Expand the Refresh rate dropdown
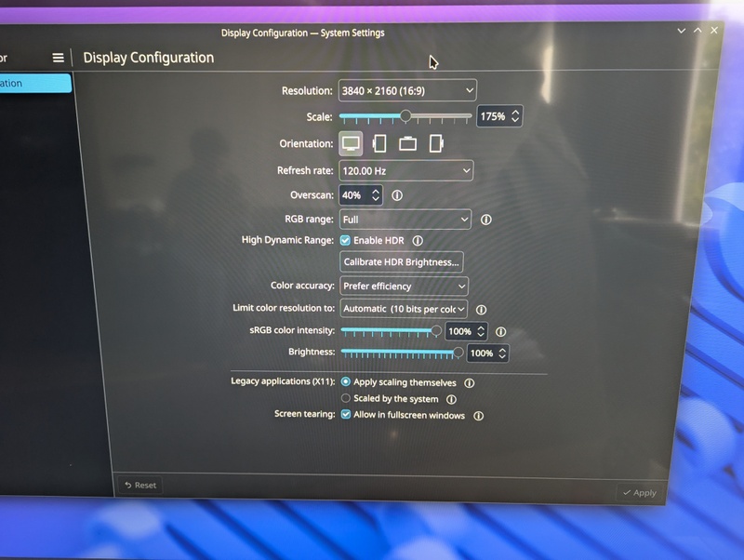 click(x=406, y=171)
